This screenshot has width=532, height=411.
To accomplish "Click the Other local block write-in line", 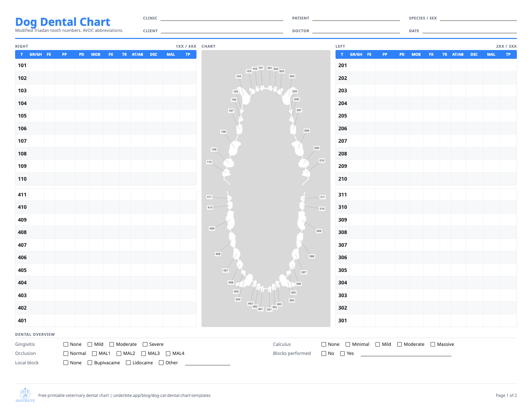I will [x=208, y=363].
